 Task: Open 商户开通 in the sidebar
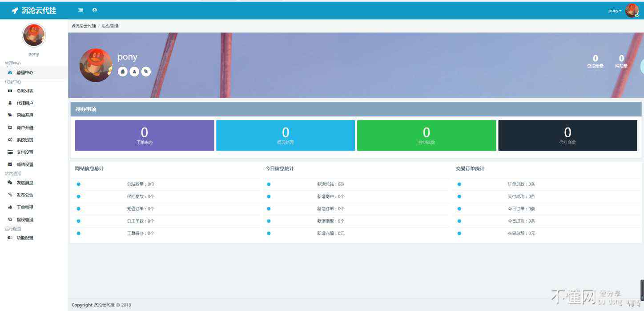click(x=34, y=128)
